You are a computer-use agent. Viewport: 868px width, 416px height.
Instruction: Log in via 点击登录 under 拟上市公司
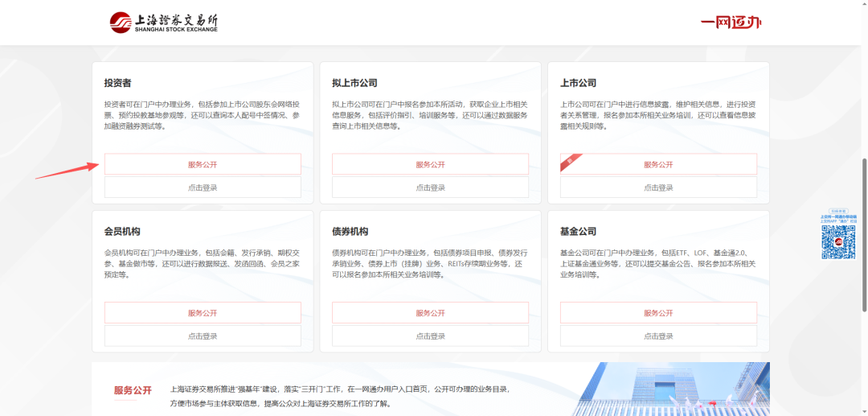click(x=430, y=187)
